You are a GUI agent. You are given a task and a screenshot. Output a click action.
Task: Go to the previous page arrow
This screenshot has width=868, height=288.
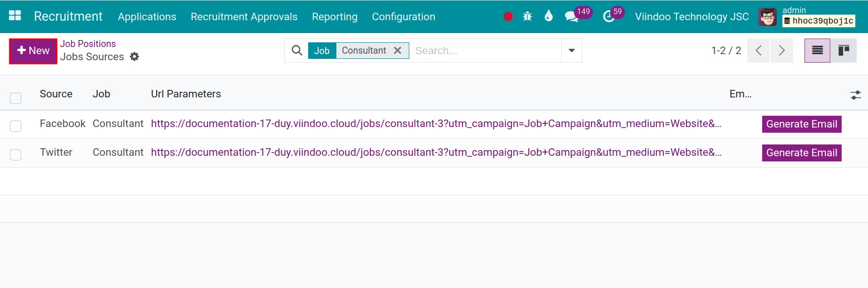[x=758, y=50]
